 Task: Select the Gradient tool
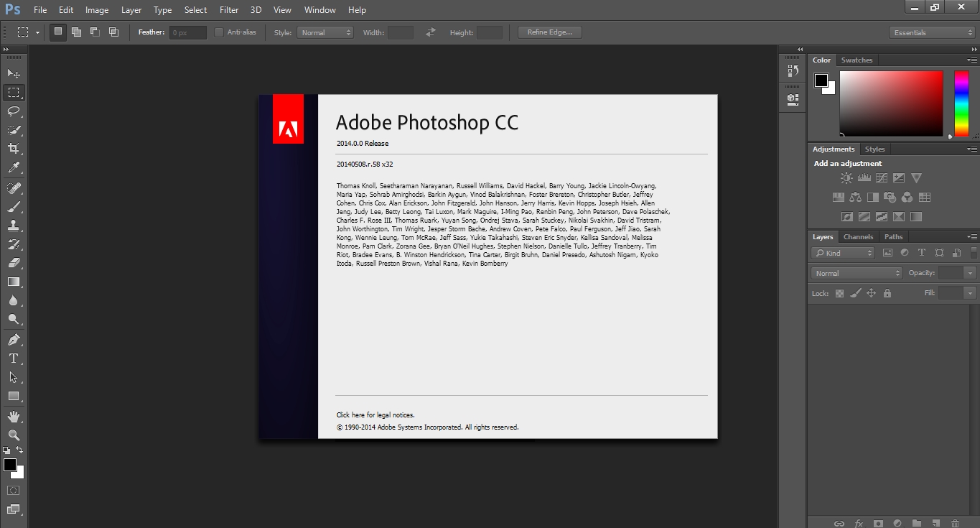point(14,282)
